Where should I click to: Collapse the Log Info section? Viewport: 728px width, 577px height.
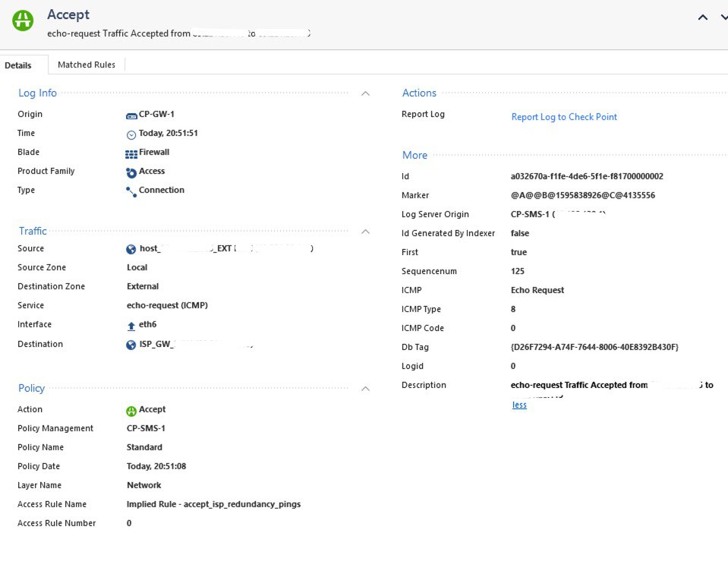click(x=365, y=93)
